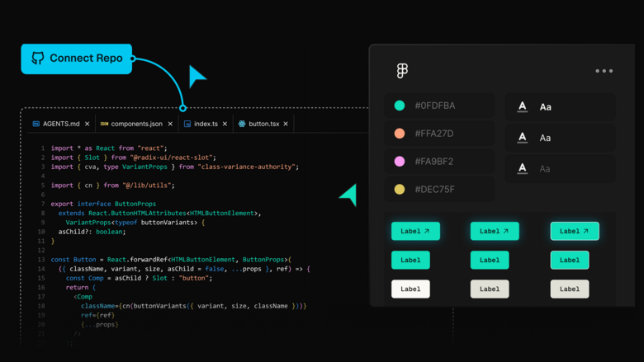The width and height of the screenshot is (644, 362).
Task: Click the Connect Repo button
Action: [x=77, y=59]
